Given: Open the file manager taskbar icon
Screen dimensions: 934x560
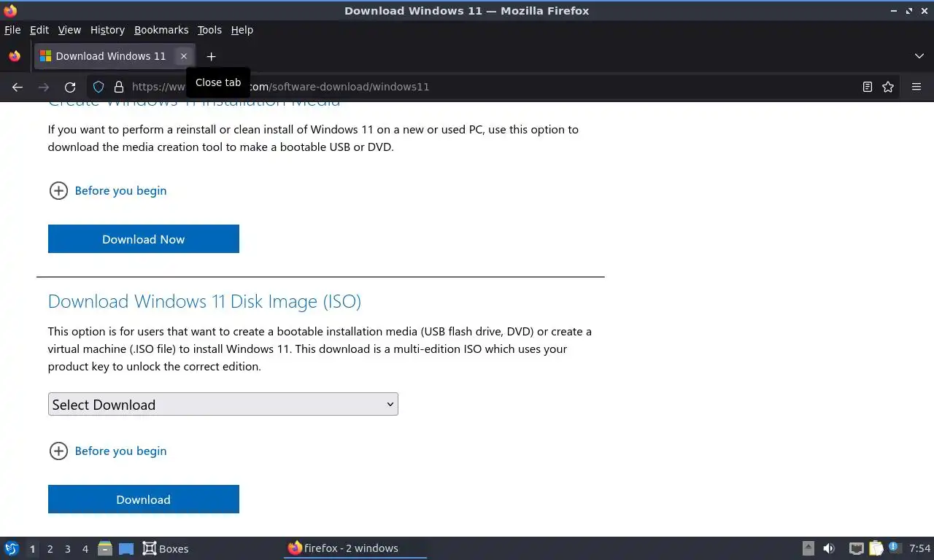Looking at the screenshot, I should pos(104,548).
